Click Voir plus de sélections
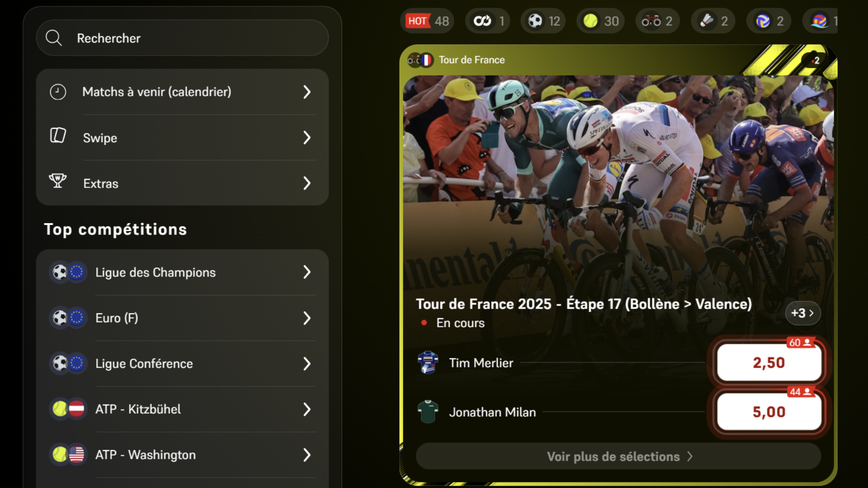868x488 pixels. click(x=618, y=456)
